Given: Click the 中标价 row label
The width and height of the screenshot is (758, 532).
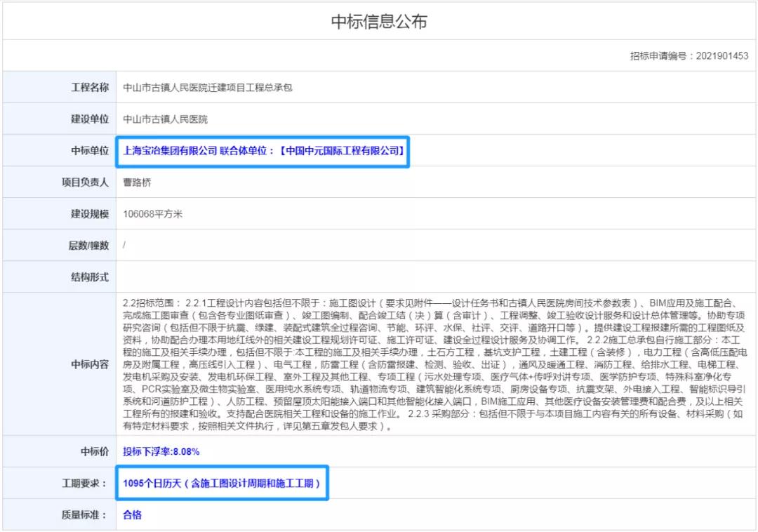Looking at the screenshot, I should coord(95,452).
